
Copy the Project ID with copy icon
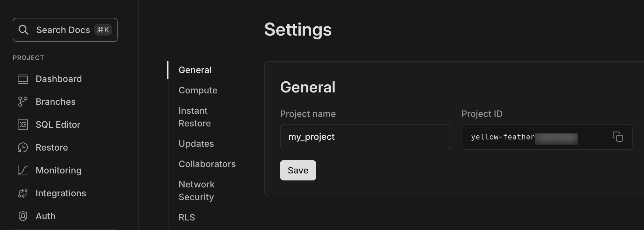[x=618, y=137]
